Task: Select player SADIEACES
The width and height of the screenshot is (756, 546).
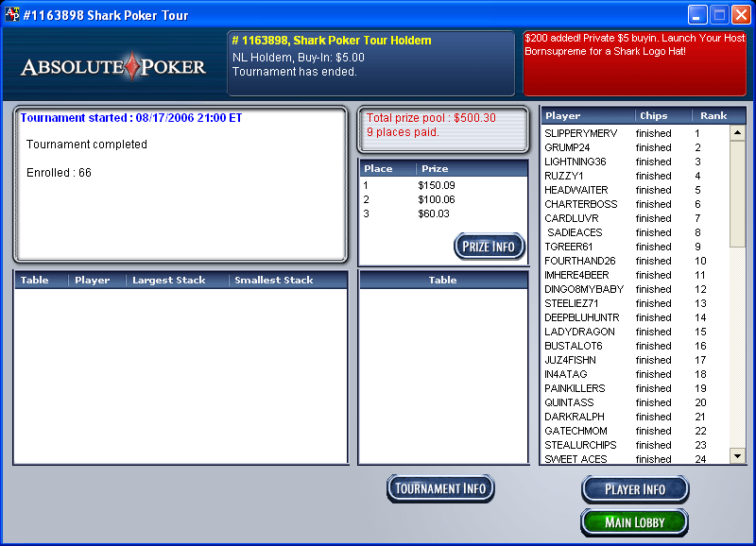Action: 635,232
